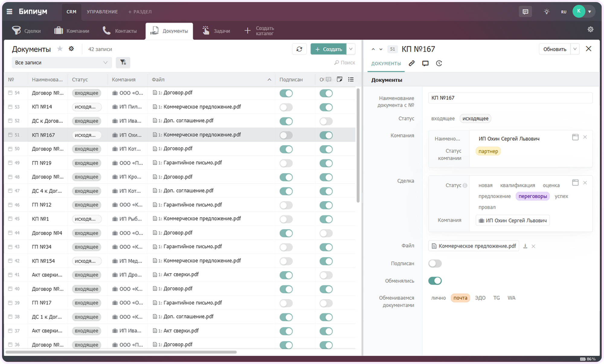Click Создать каталог
This screenshot has width=604, height=364.
tap(259, 31)
